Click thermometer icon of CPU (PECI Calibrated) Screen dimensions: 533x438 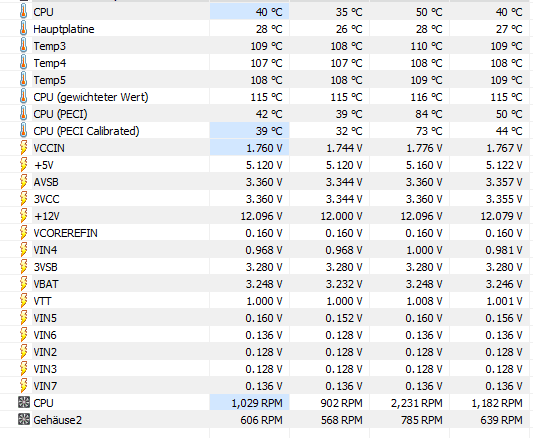click(23, 131)
